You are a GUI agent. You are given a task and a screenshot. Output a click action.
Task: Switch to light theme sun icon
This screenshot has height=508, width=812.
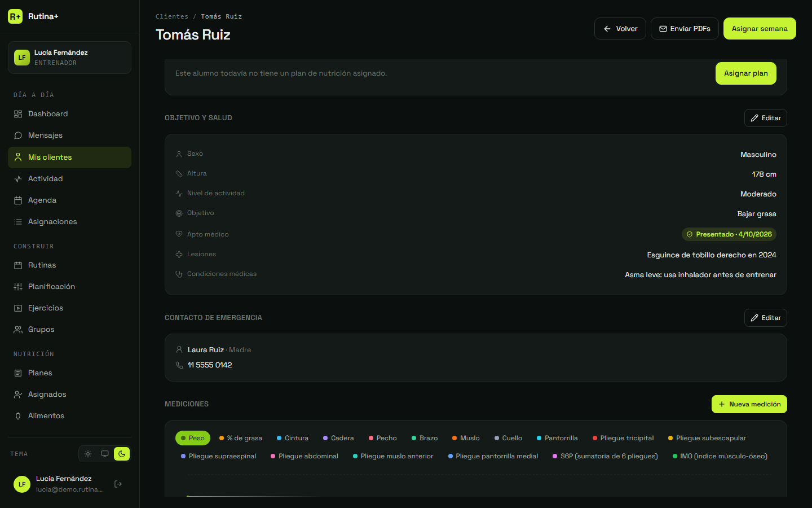click(x=88, y=454)
